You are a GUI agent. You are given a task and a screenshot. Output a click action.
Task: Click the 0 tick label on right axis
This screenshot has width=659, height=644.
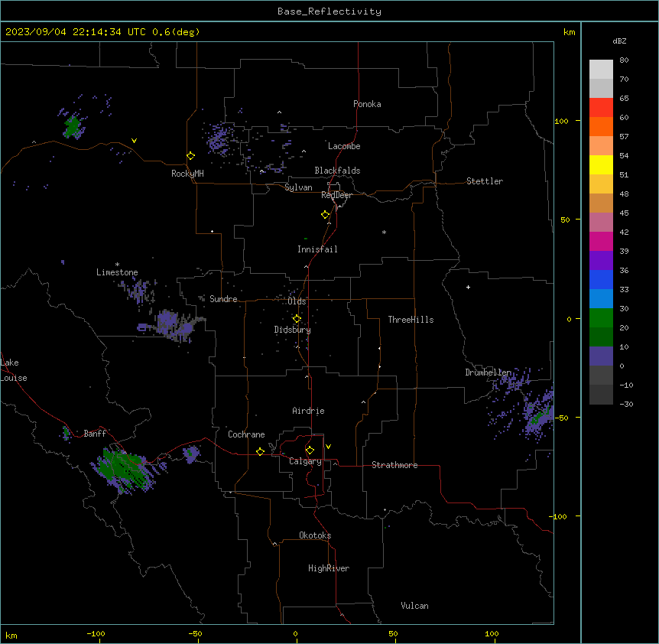569,319
